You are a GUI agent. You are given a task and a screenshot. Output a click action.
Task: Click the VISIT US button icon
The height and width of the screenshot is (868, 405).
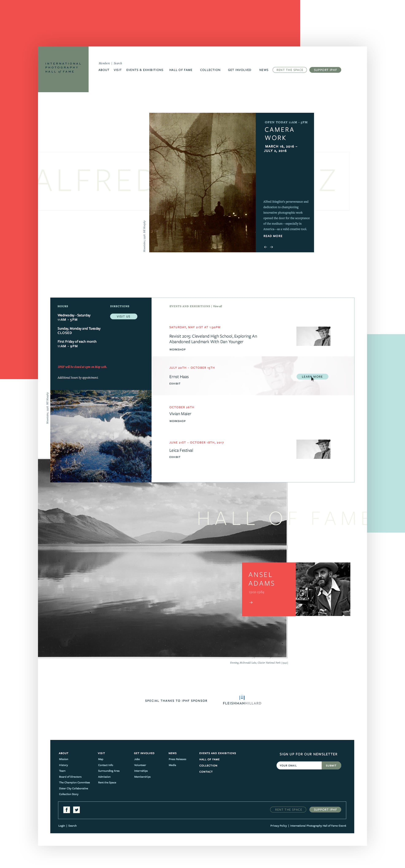point(124,316)
